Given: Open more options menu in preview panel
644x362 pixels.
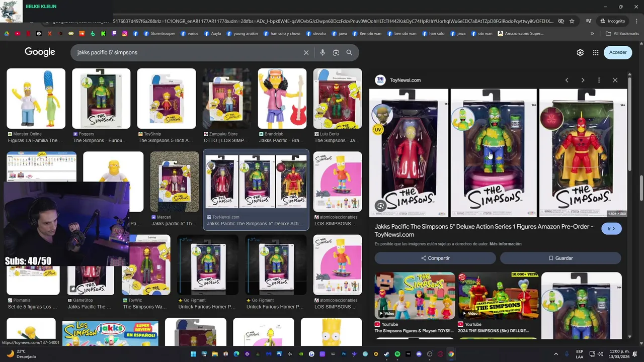Looking at the screenshot, I should point(599,80).
